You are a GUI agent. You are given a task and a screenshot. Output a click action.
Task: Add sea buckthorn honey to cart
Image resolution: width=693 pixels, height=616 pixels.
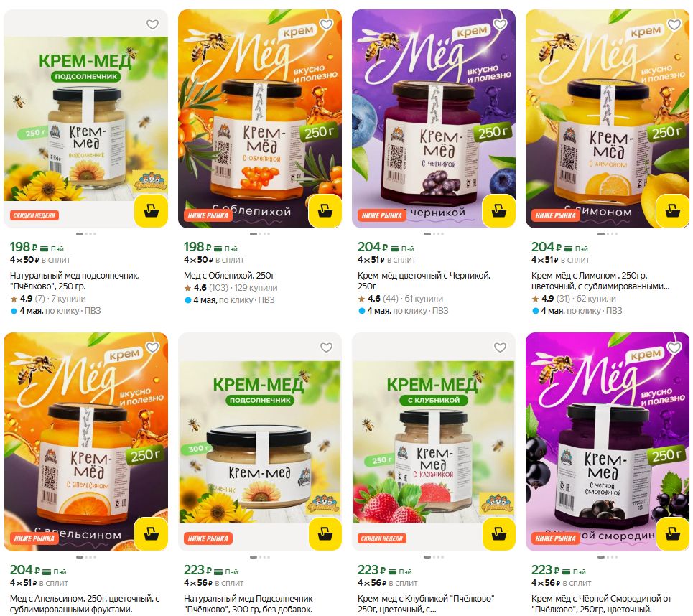point(325,210)
